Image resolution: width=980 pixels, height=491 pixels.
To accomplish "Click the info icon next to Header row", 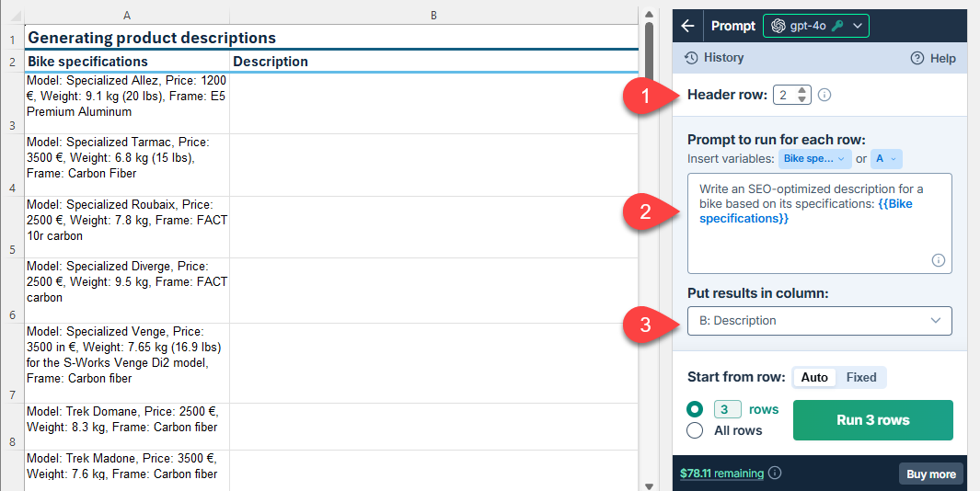I will tap(824, 95).
